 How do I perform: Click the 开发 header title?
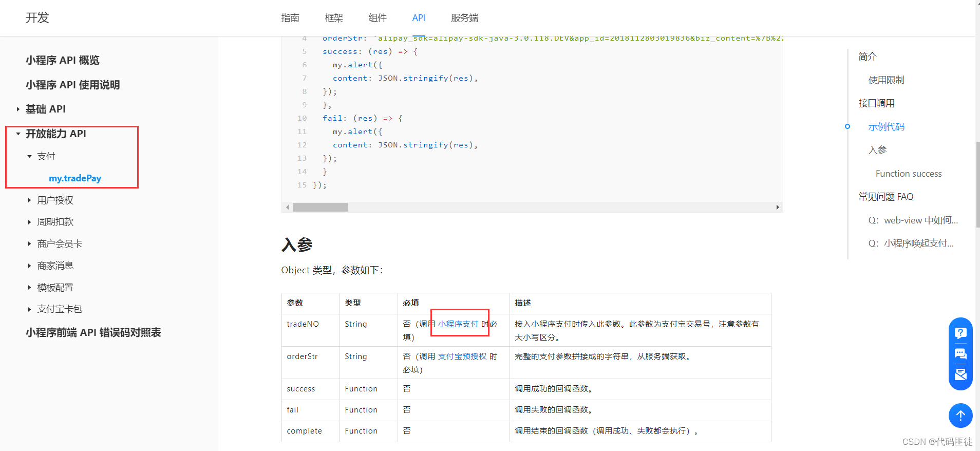pos(37,18)
